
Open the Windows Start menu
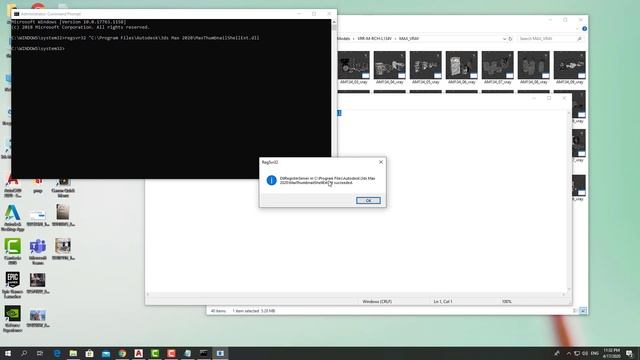7,353
